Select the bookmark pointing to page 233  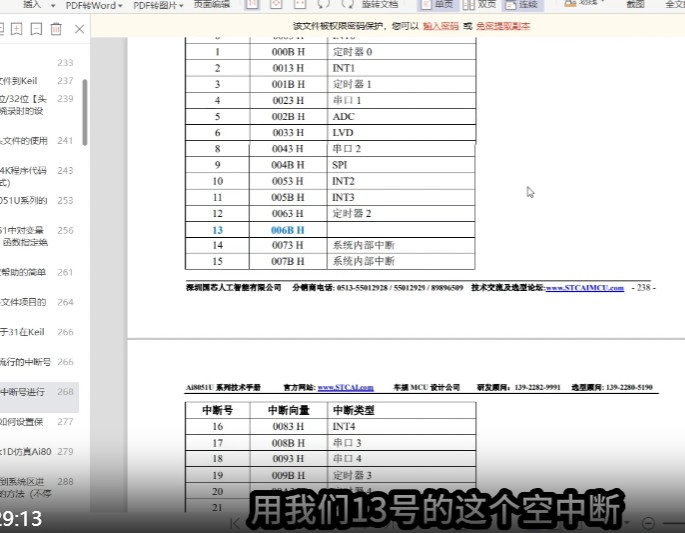coord(39,62)
